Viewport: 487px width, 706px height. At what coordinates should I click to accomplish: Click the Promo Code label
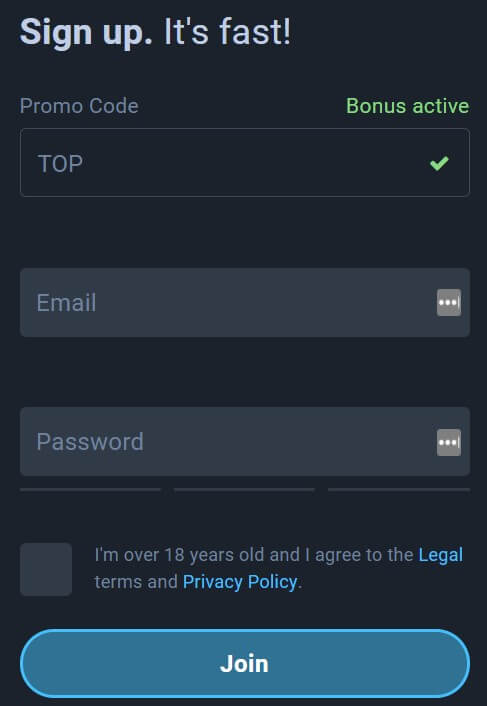(79, 106)
